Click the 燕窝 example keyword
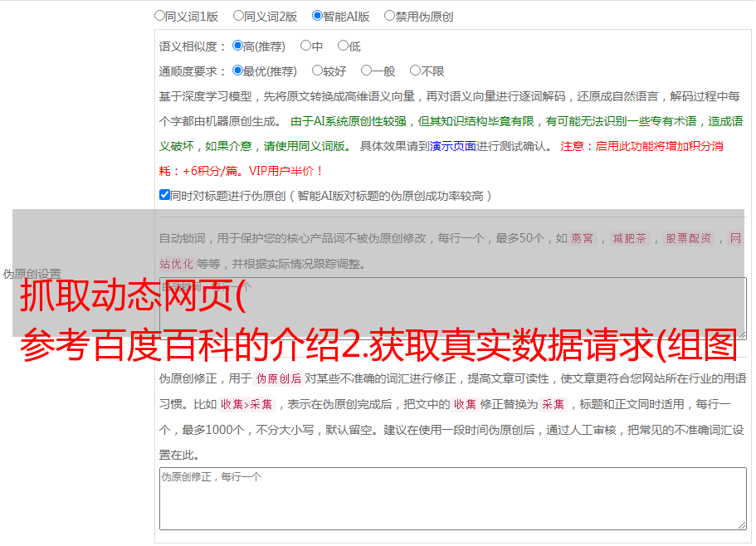 [x=582, y=238]
